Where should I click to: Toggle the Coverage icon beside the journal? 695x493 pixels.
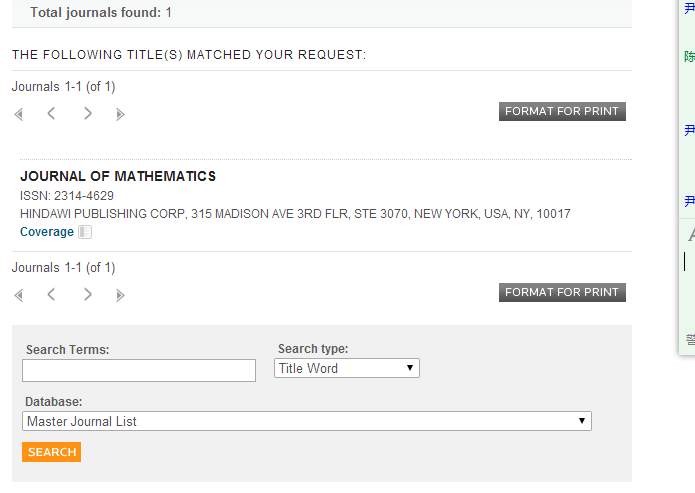[x=85, y=232]
